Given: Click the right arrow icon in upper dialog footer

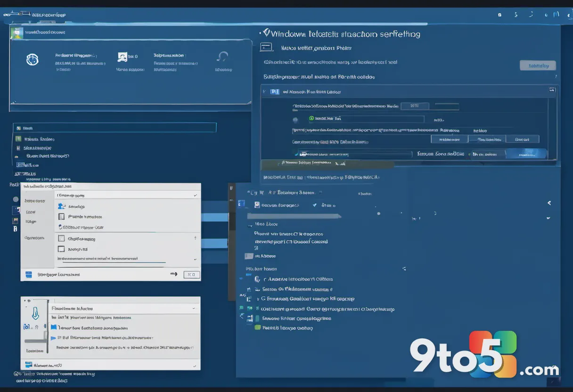Looking at the screenshot, I should (x=173, y=274).
